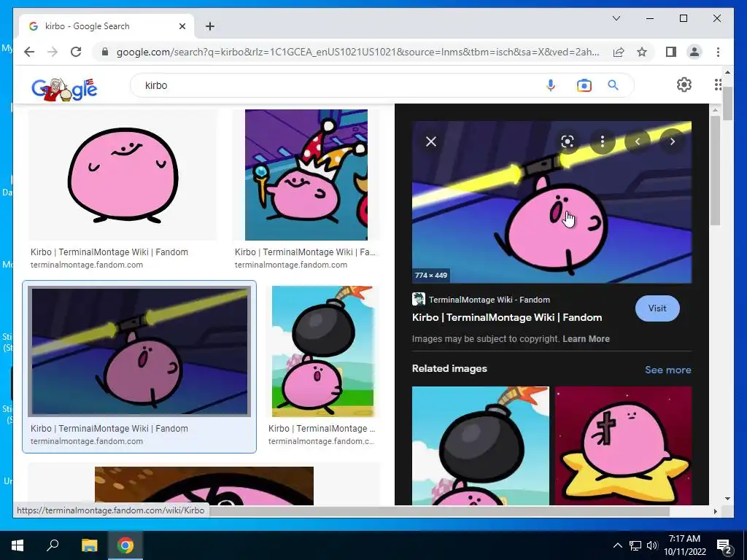
Task: Bookmark this tab with the star icon
Action: point(642,52)
